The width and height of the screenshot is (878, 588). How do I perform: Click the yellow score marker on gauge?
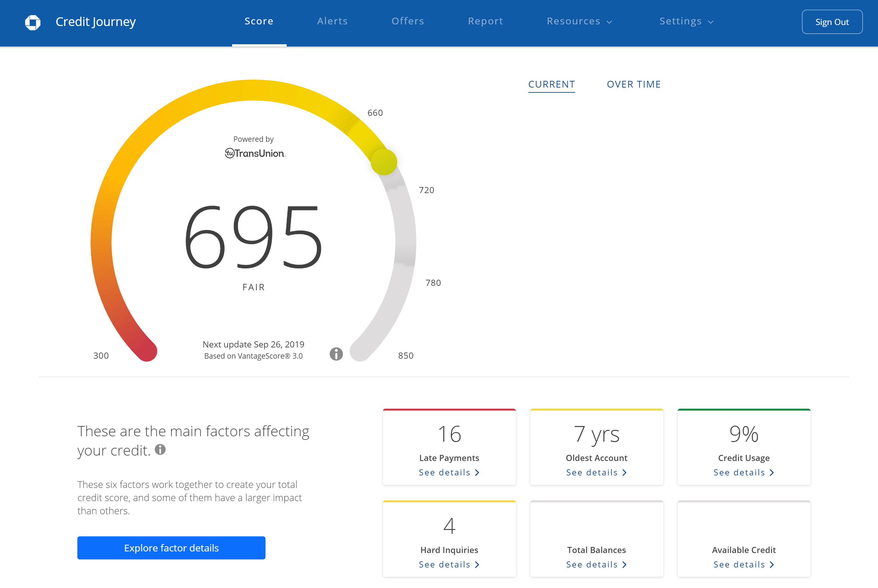click(x=384, y=162)
